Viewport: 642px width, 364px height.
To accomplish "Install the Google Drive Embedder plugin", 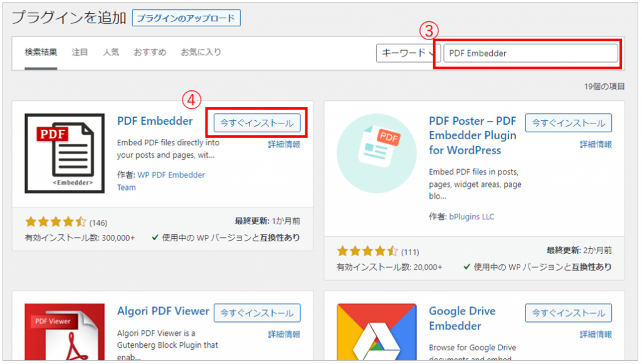I will click(x=568, y=313).
